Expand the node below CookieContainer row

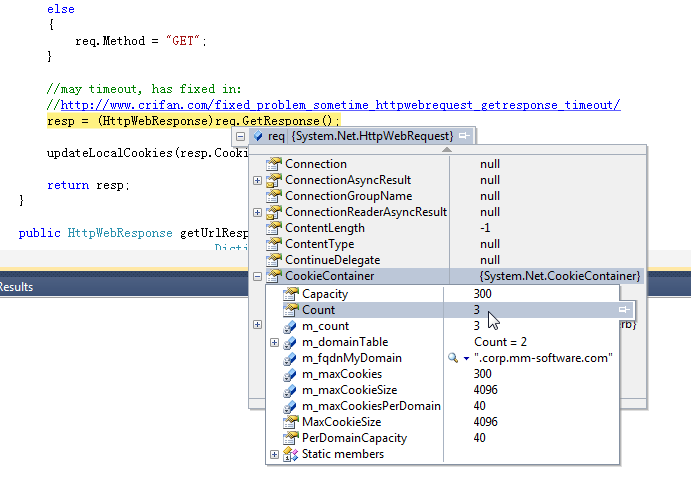click(x=257, y=324)
